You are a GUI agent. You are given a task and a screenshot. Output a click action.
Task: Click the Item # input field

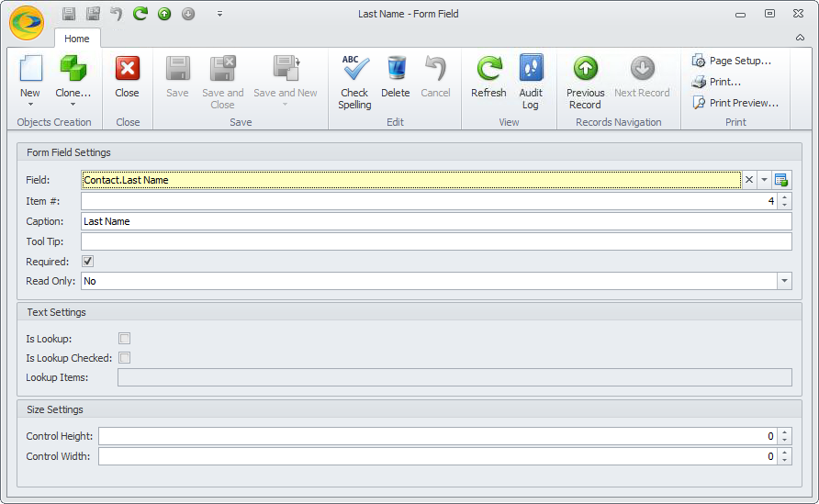coord(430,201)
